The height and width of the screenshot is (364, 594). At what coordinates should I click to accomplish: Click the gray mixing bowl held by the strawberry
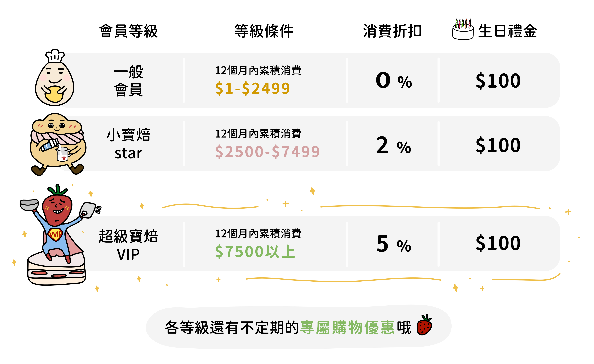(29, 204)
